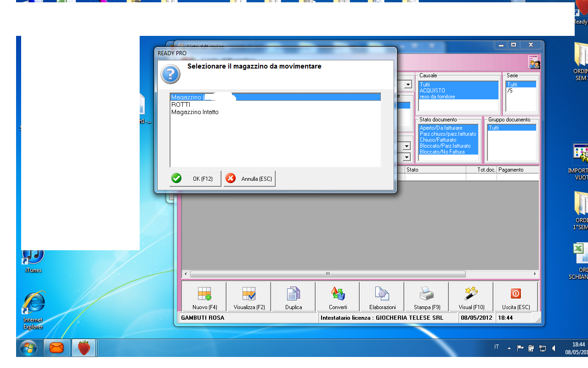Viewport: 588px width, 368px height.
Task: Click the orange mail app in taskbar
Action: coord(57,348)
